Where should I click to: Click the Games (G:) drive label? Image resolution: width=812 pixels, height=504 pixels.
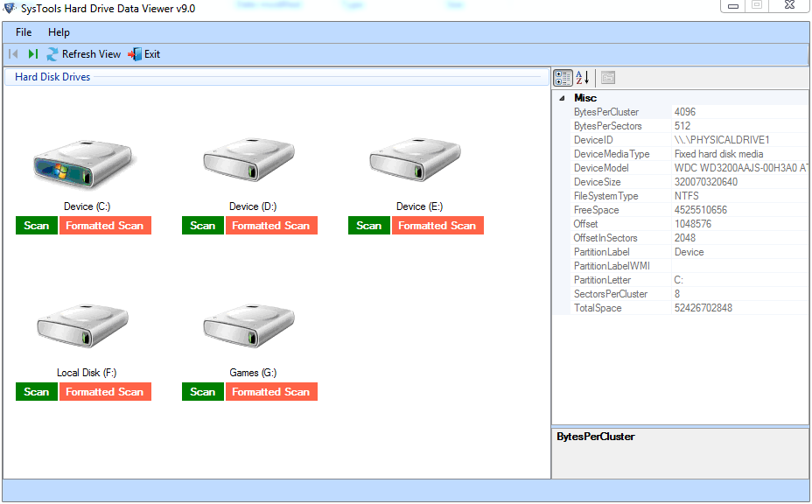tap(253, 373)
